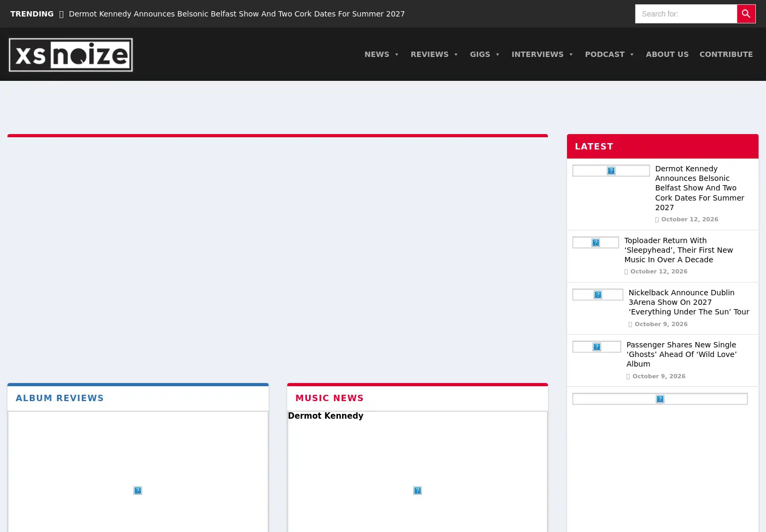Open the Contribute page

point(726,54)
